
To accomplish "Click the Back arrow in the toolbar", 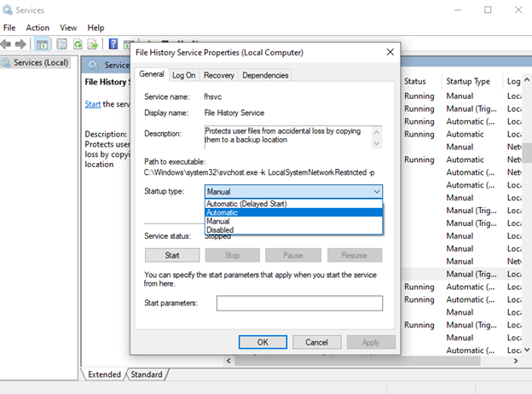I will pos(6,44).
